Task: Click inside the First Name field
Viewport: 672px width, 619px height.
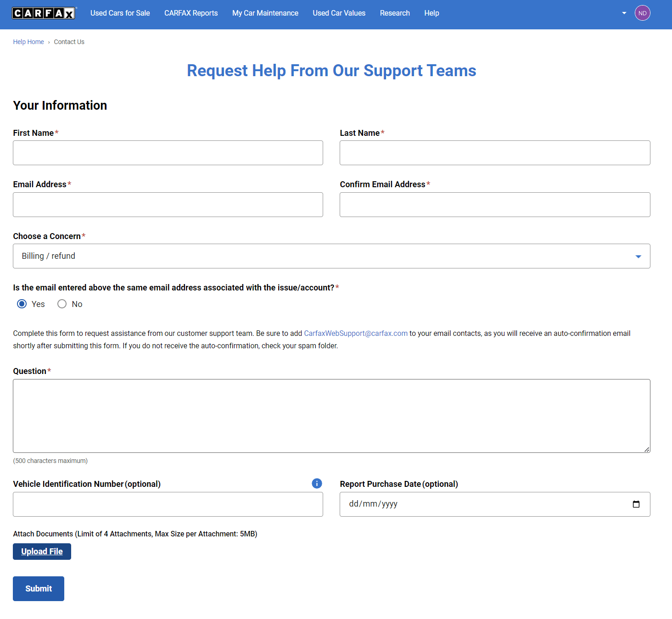Action: coord(168,152)
